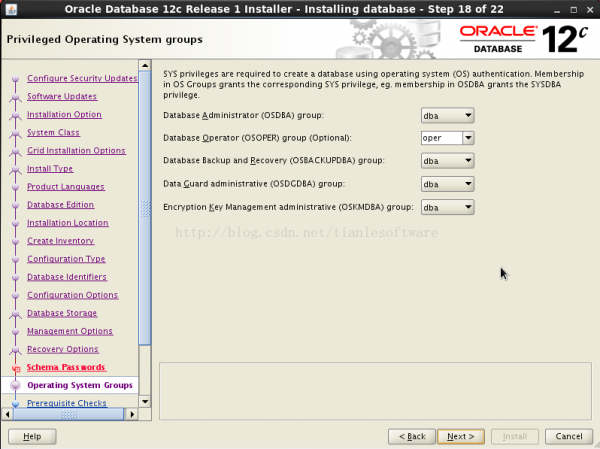Open the Schema Passwords step in red
This screenshot has height=449, width=600.
click(x=66, y=367)
